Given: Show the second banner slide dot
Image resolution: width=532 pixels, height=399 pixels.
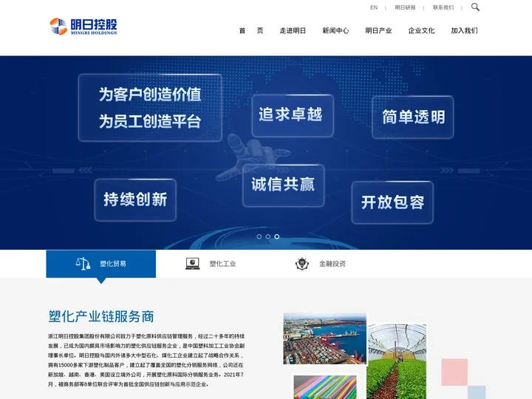Looking at the screenshot, I should pos(268,236).
